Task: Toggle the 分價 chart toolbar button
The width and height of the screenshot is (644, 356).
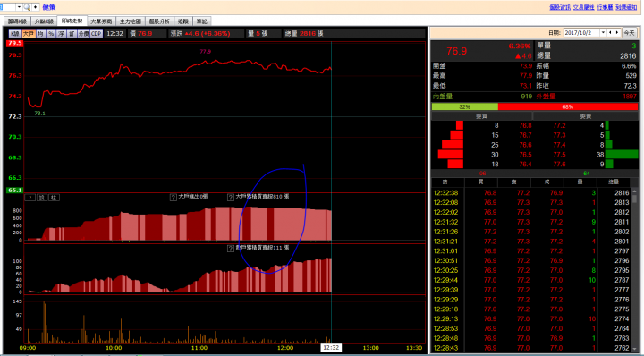Action: pos(83,34)
